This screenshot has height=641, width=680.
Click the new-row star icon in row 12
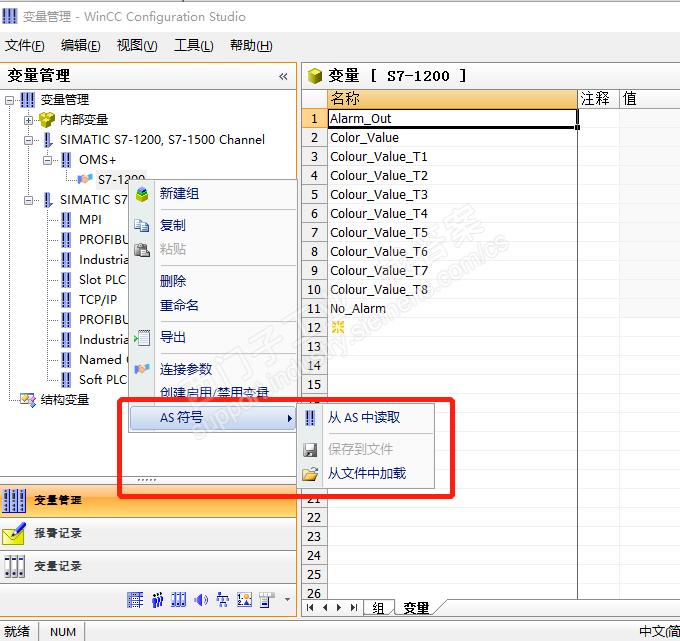(338, 327)
